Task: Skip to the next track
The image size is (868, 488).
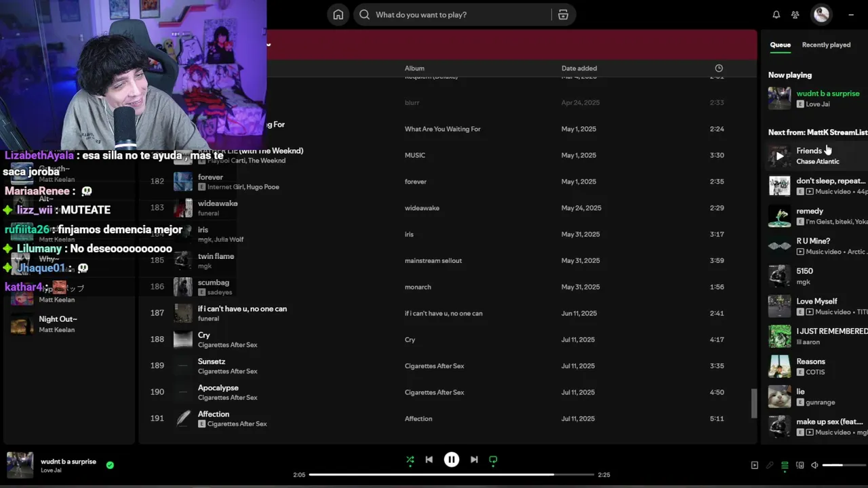Action: [474, 460]
